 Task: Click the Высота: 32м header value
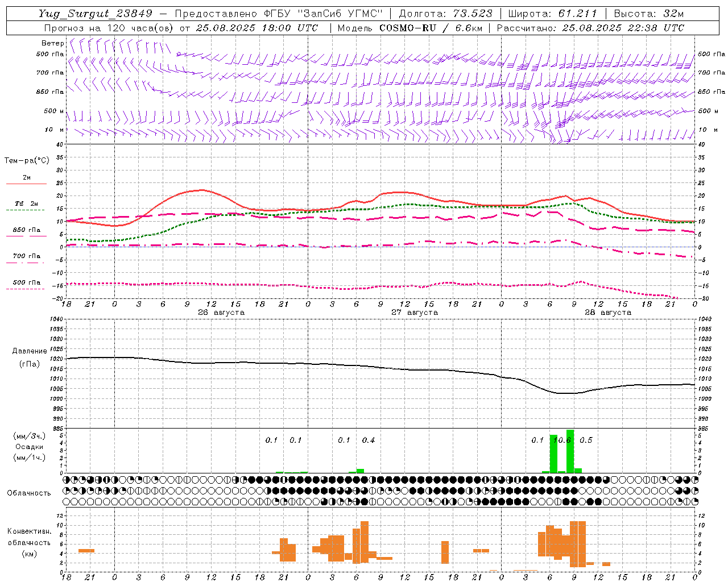click(649, 14)
